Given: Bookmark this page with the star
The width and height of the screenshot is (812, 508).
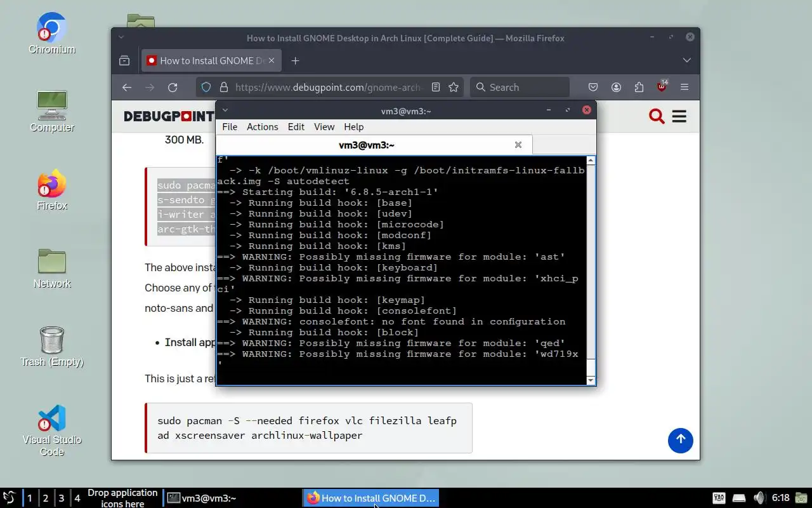Looking at the screenshot, I should pyautogui.click(x=454, y=87).
